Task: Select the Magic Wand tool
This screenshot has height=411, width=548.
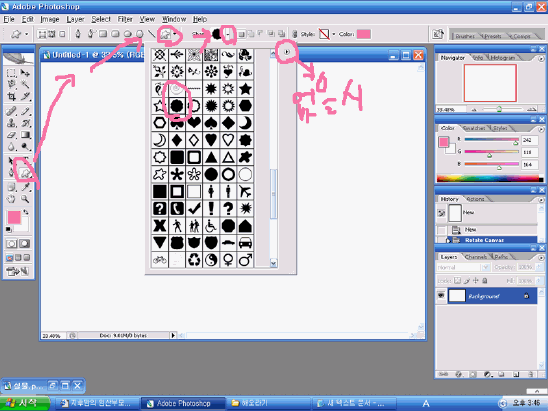Action: (25, 84)
